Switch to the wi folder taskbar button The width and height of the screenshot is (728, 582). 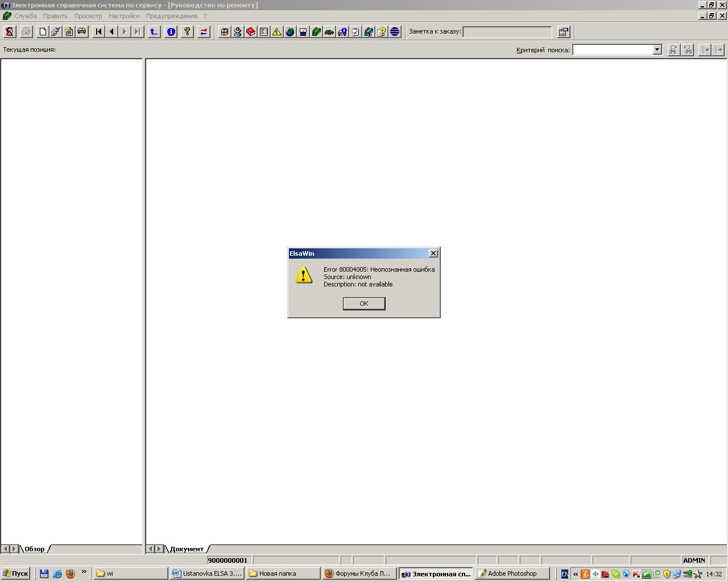[x=131, y=573]
